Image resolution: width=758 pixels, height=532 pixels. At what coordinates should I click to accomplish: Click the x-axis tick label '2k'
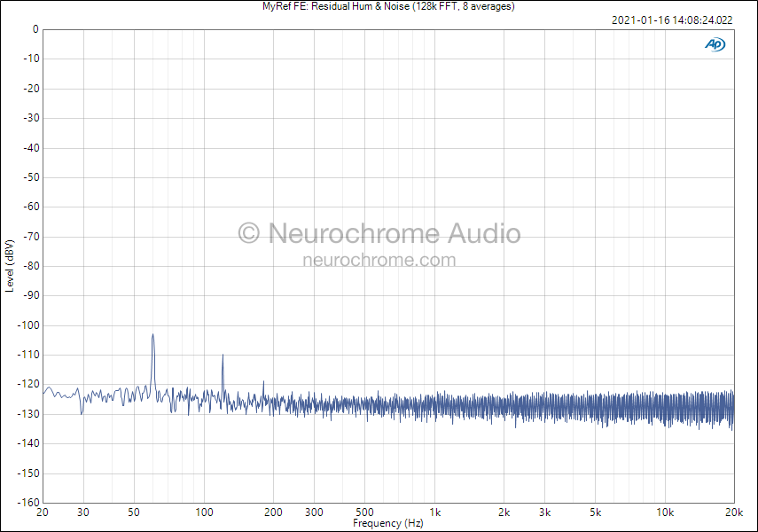pos(504,512)
